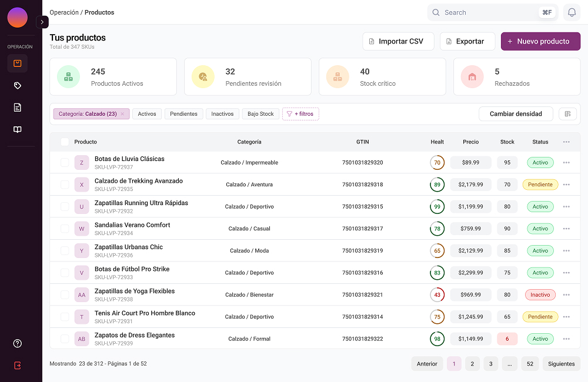Focus the Search input field

[493, 12]
